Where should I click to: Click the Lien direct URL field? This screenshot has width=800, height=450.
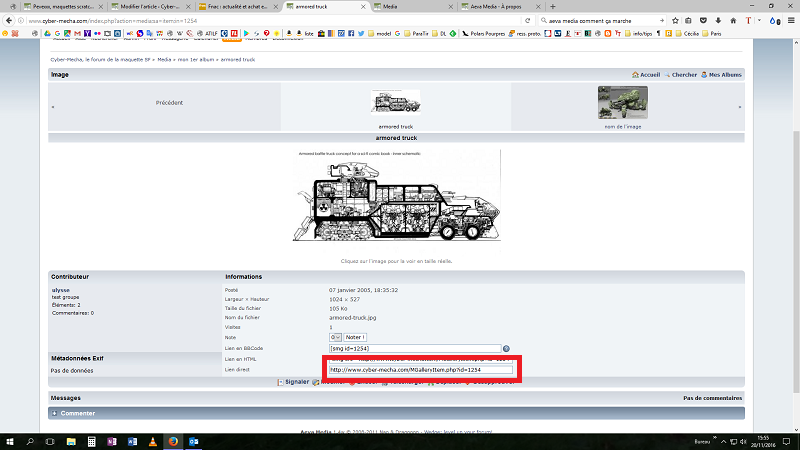420,370
